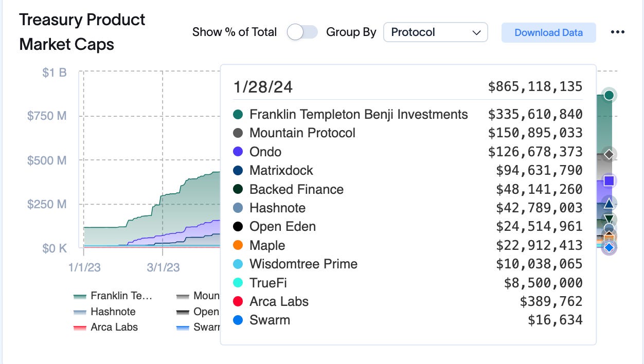Click the total value $865,118,135

tap(535, 86)
